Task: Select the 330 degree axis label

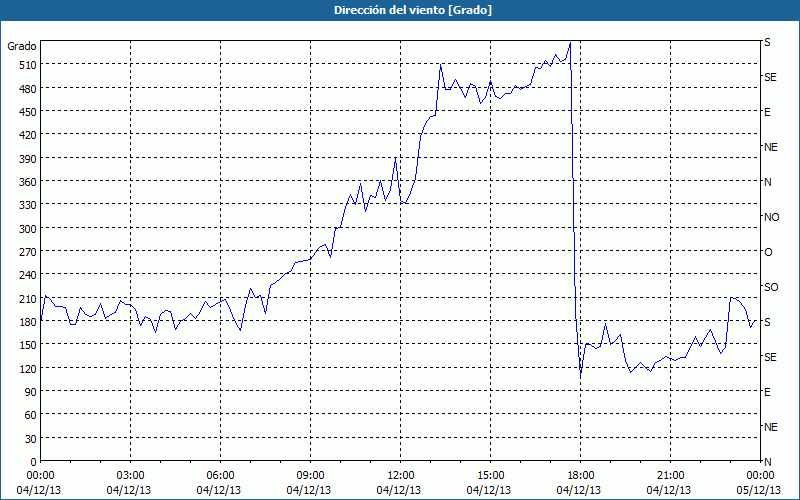Action: (28, 205)
